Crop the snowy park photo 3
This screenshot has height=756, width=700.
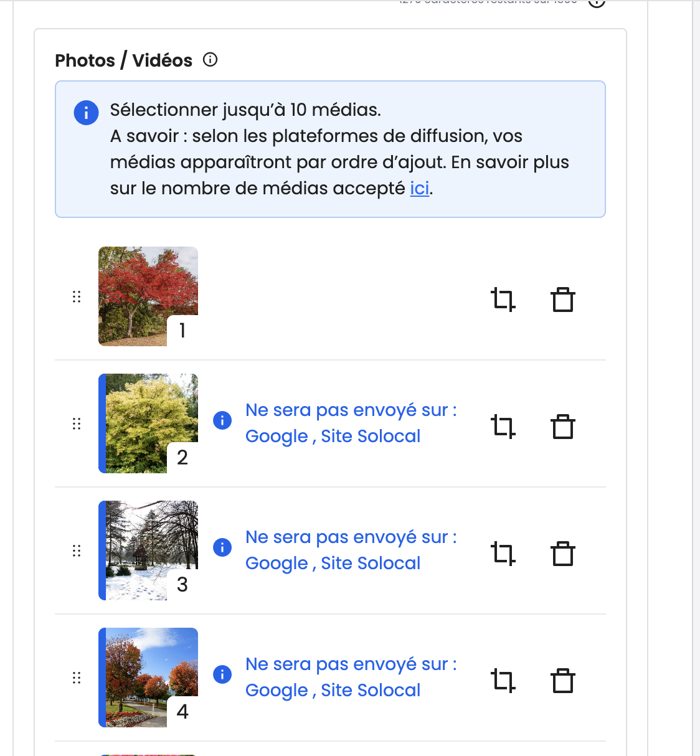pos(503,554)
